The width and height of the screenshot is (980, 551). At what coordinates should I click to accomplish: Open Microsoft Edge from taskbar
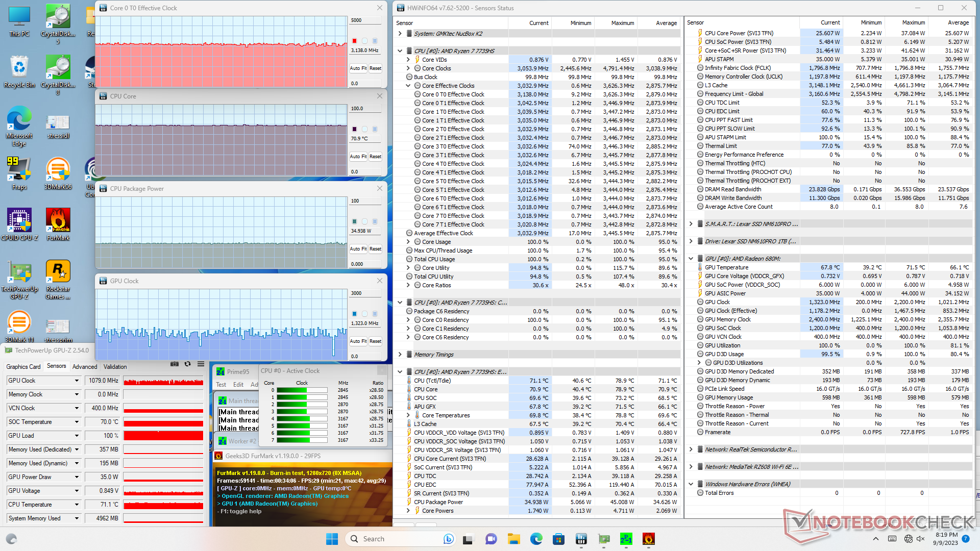tap(536, 539)
